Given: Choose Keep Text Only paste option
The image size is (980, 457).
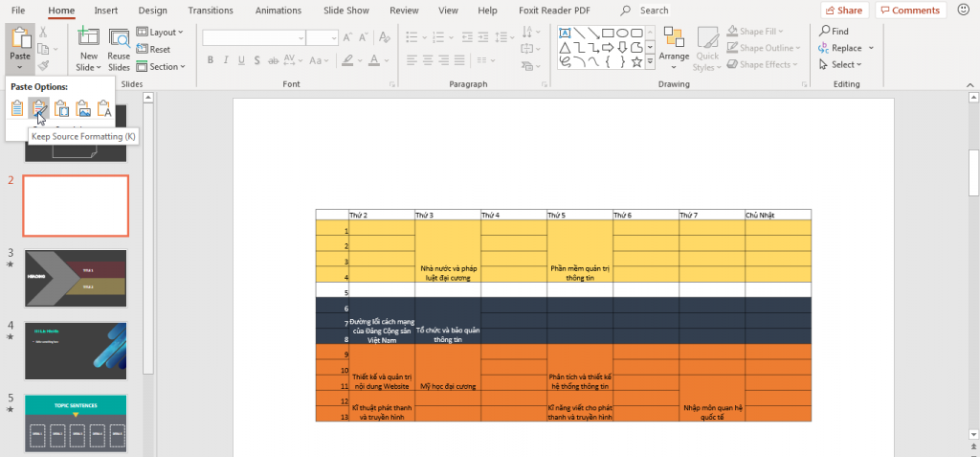Looking at the screenshot, I should pos(104,108).
